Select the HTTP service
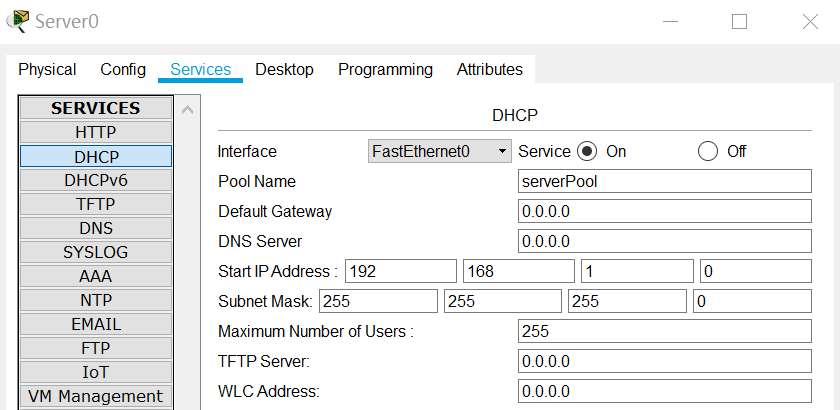 (x=96, y=132)
